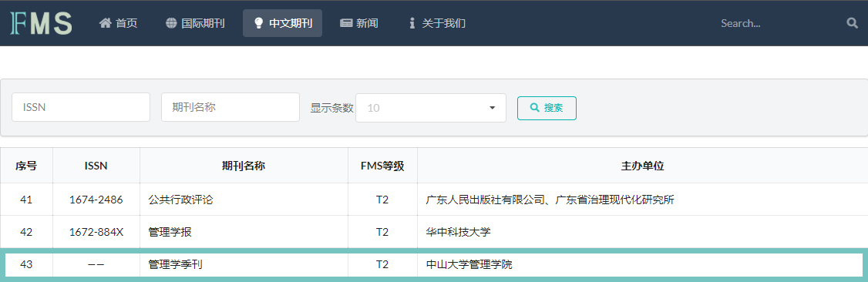868x282 pixels.
Task: Select ISSN cell 1674-2486
Action: pyautogui.click(x=96, y=200)
